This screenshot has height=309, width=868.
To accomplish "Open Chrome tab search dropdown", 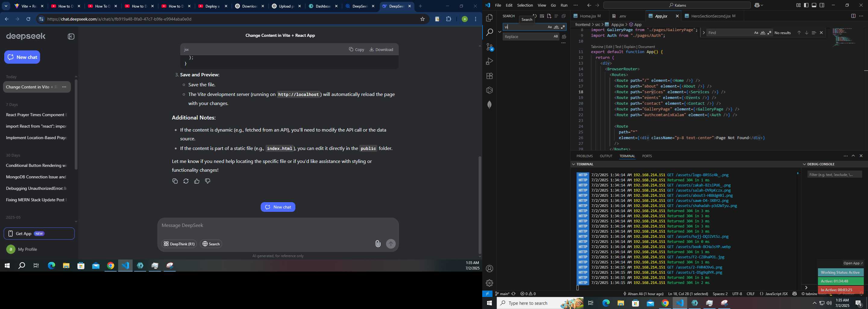I will [x=6, y=6].
